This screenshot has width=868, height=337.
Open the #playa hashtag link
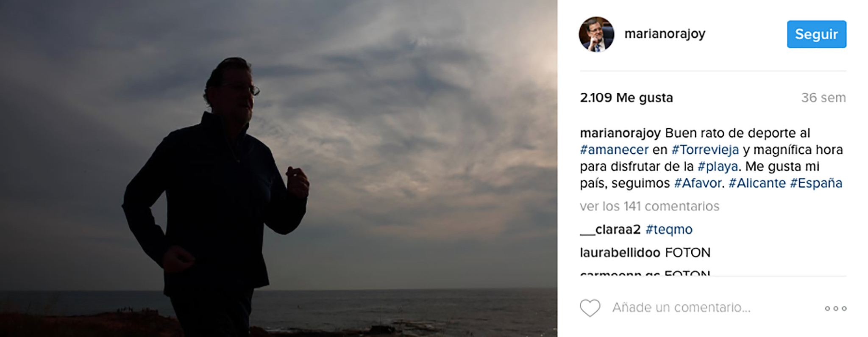pyautogui.click(x=718, y=166)
